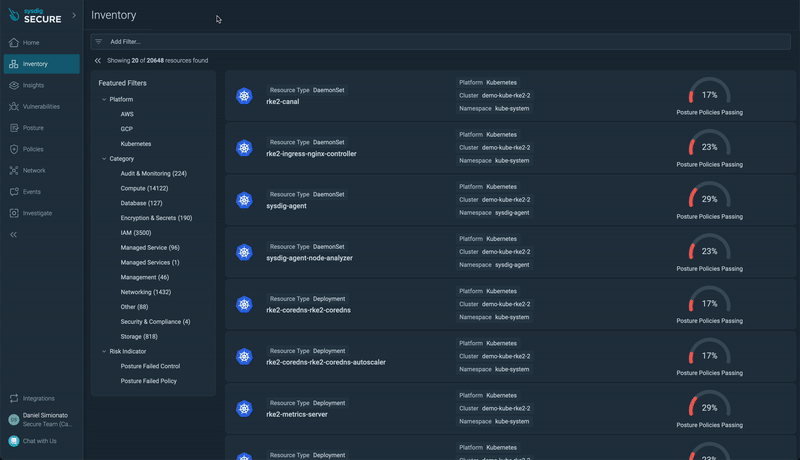Viewport: 800px width, 460px height.
Task: Open the Home icon in the sidebar
Action: click(14, 42)
